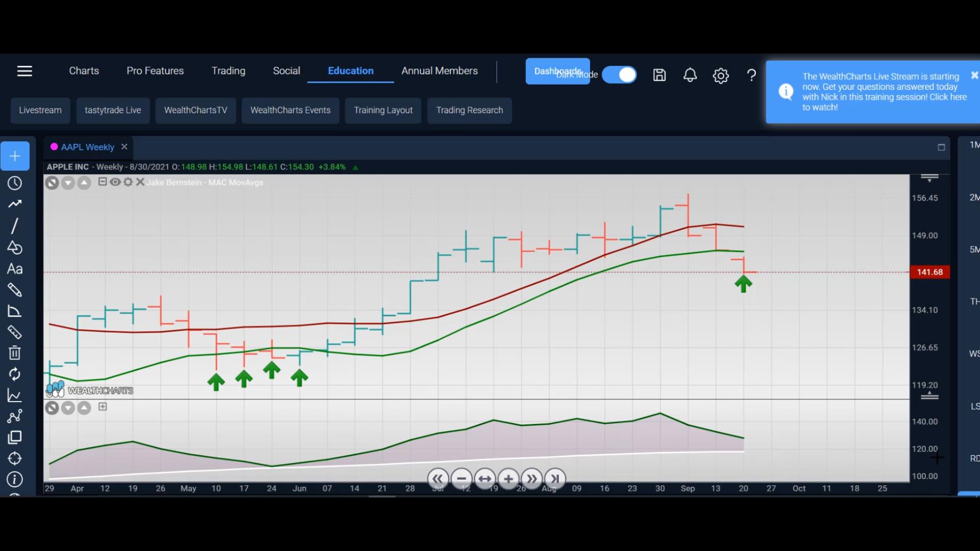
Task: Click the stacked layers copy icon
Action: (x=15, y=437)
